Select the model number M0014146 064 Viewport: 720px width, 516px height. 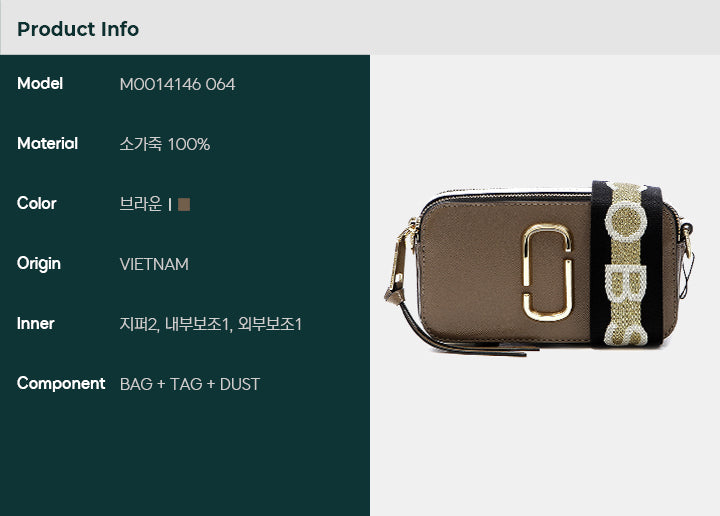tap(177, 84)
